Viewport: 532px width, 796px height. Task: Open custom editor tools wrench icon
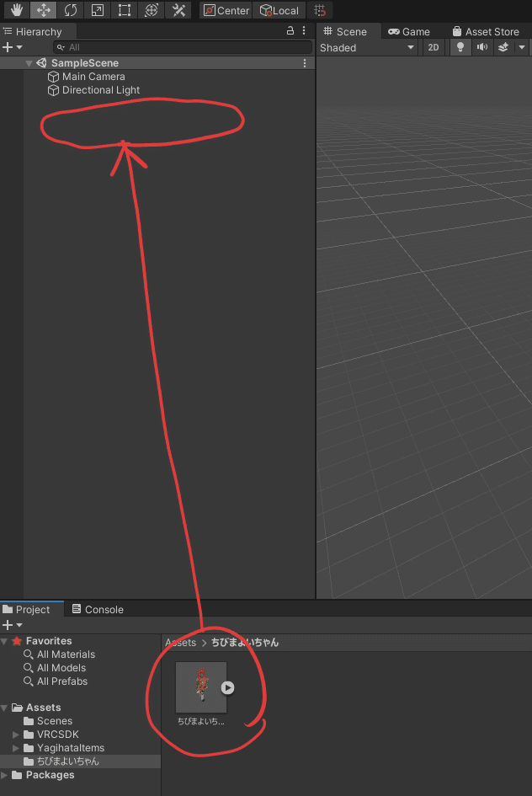click(x=178, y=9)
